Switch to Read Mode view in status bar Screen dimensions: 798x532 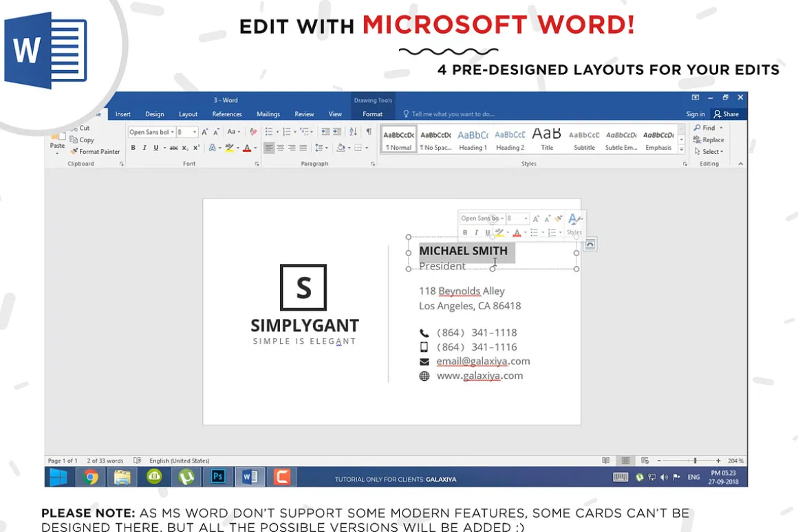coord(605,461)
